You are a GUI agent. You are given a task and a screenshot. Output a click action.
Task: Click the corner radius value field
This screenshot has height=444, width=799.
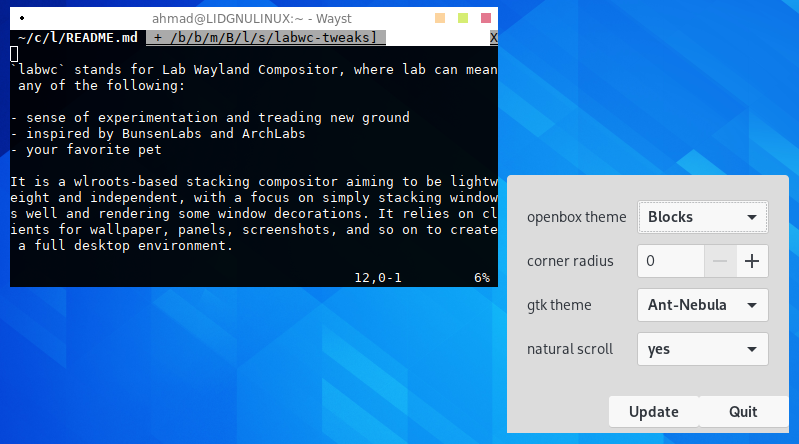pyautogui.click(x=671, y=261)
